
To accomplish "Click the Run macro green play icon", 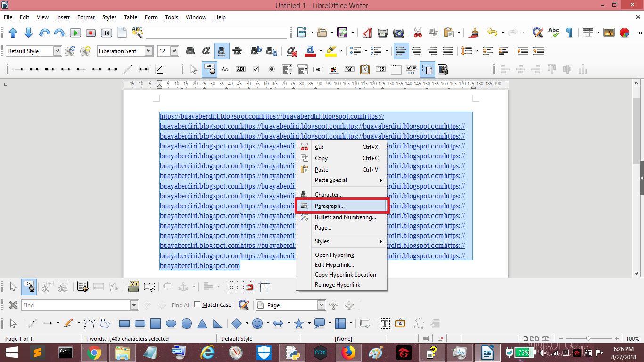I will (75, 33).
